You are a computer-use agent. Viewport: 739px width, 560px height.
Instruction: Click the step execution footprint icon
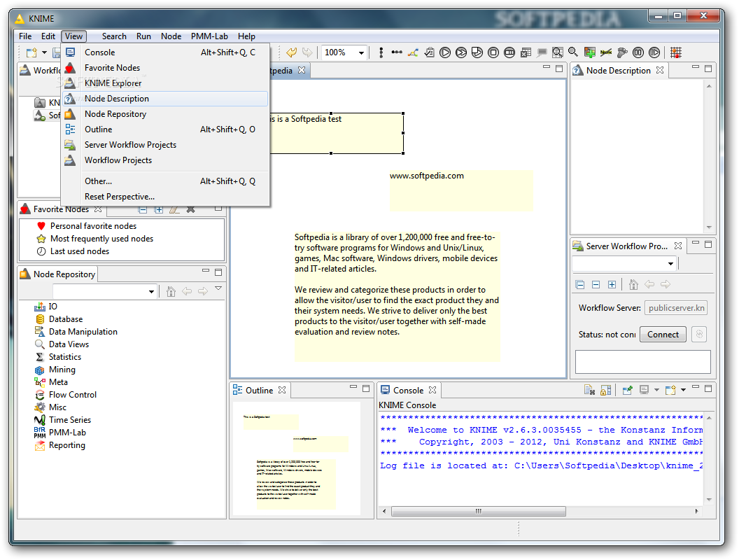[622, 52]
